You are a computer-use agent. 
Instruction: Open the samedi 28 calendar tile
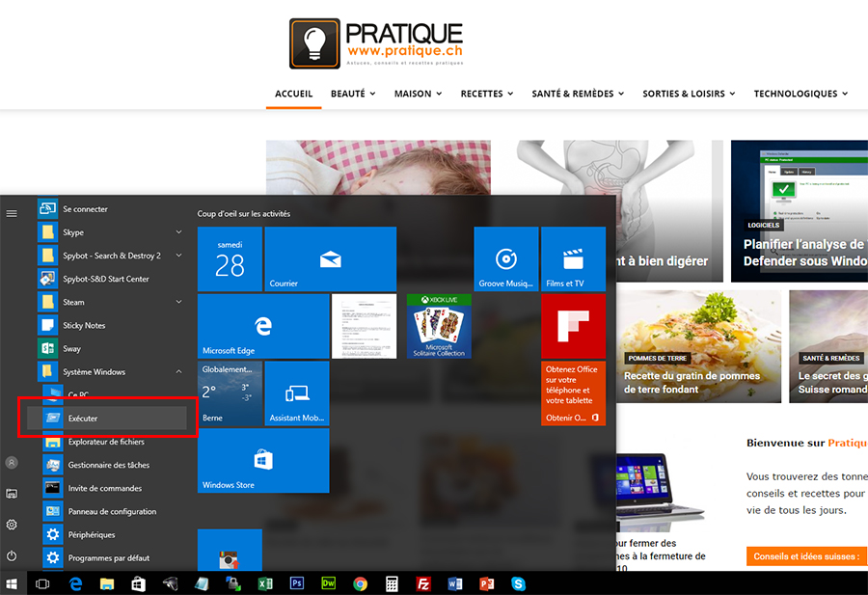click(x=230, y=259)
